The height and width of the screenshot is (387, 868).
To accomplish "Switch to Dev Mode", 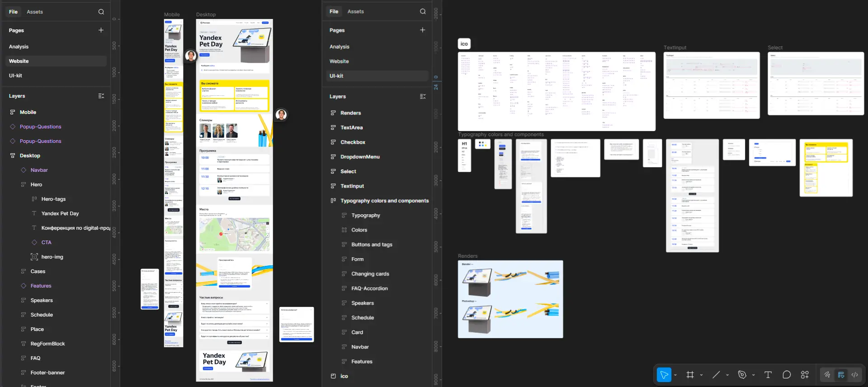I will coord(855,374).
